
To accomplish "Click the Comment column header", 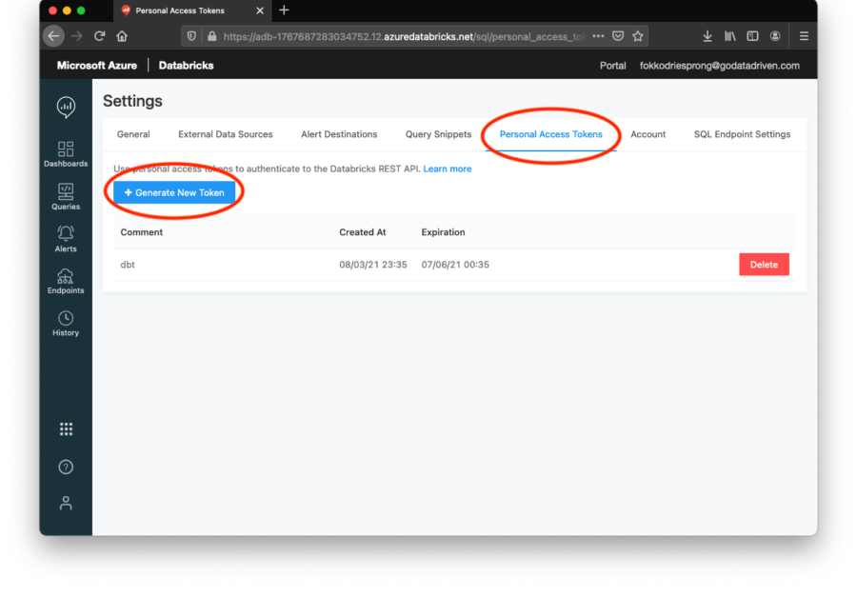I will [x=142, y=232].
